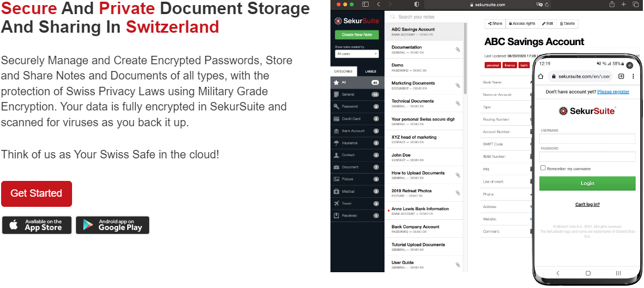
Task: Select the General category
Action: tap(357, 95)
